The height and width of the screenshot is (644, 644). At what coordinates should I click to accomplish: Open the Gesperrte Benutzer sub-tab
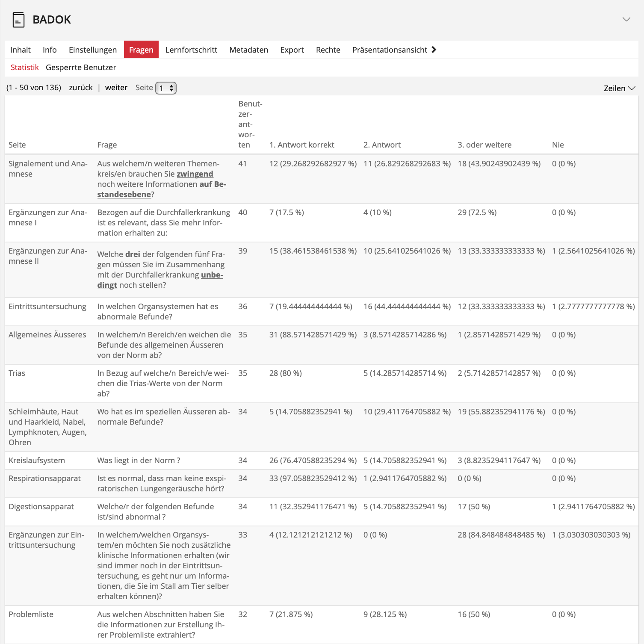[81, 68]
